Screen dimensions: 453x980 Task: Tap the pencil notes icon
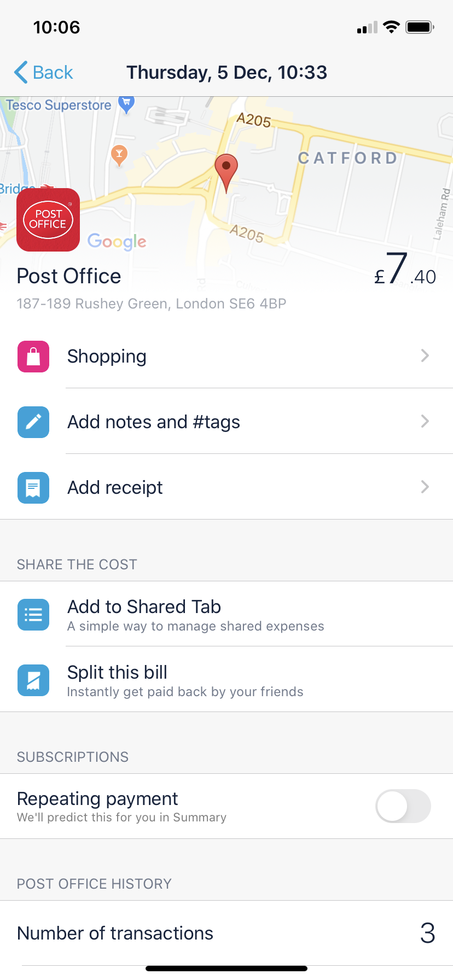click(33, 422)
